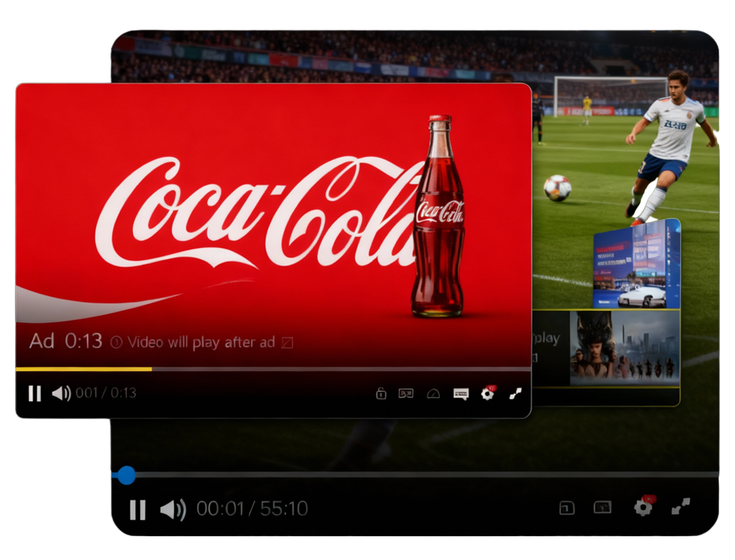Screen dimensions: 735x560
Task: Toggle captions in the ad player
Action: click(406, 393)
